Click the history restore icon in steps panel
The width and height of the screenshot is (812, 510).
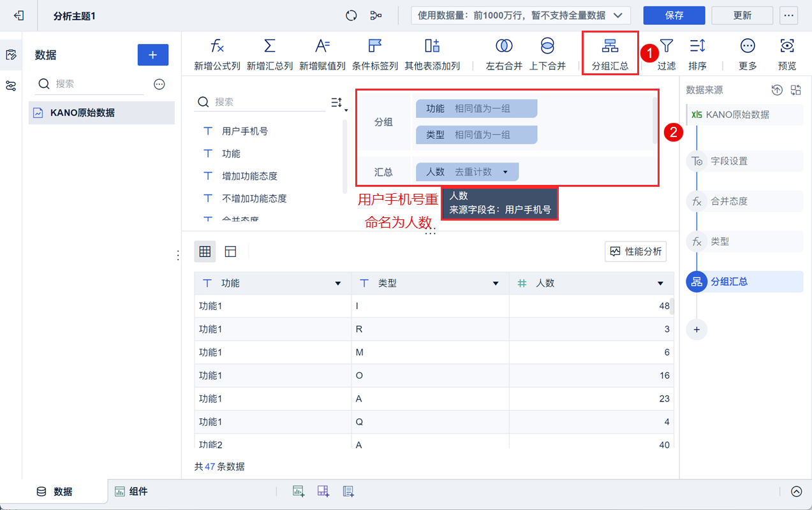coord(776,90)
